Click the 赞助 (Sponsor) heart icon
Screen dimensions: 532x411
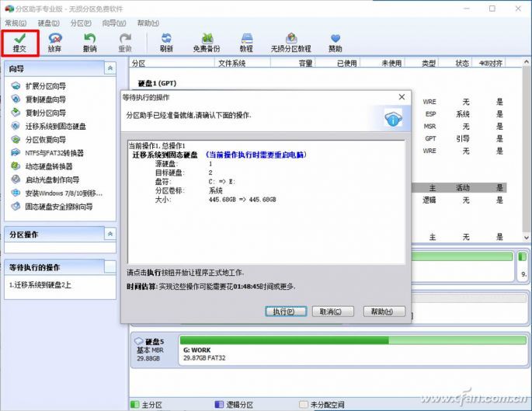(x=335, y=42)
